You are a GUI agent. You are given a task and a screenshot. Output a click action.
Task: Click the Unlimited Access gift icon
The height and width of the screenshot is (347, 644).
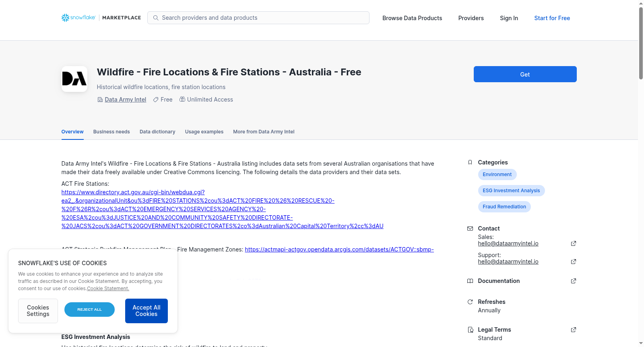182,99
